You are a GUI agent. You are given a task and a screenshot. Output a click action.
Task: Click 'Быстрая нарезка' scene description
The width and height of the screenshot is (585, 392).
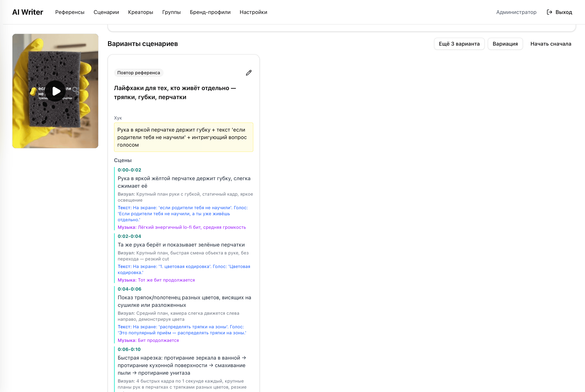182,365
